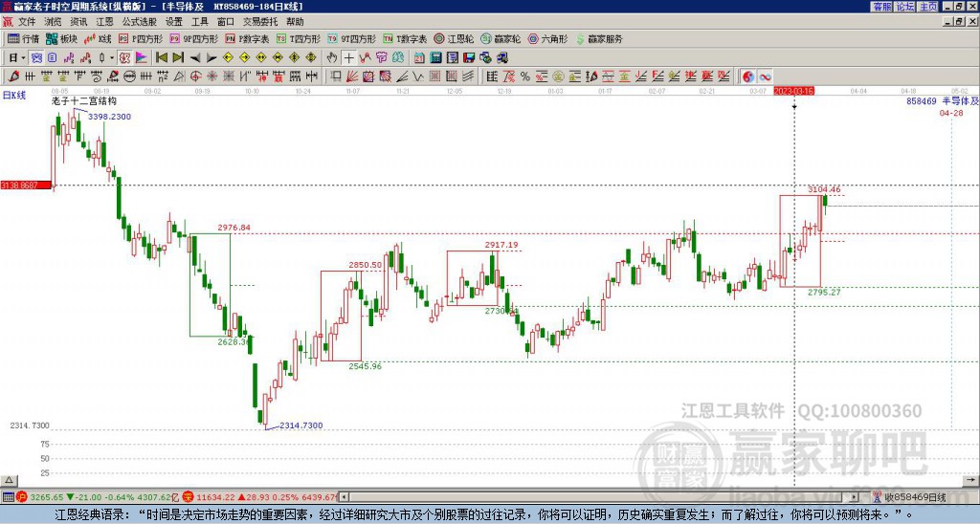Open the calculator icon
The height and width of the screenshot is (524, 980).
(435, 58)
